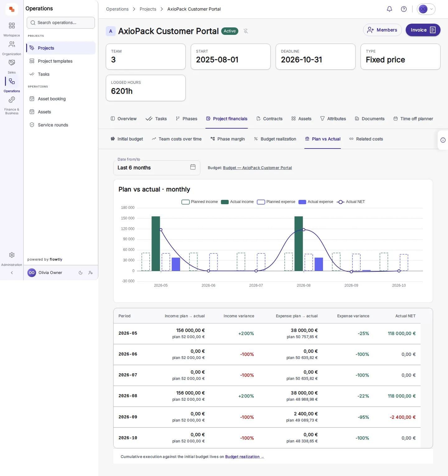This screenshot has height=476, width=448.
Task: Open Finance & Business section icon
Action: click(12, 100)
